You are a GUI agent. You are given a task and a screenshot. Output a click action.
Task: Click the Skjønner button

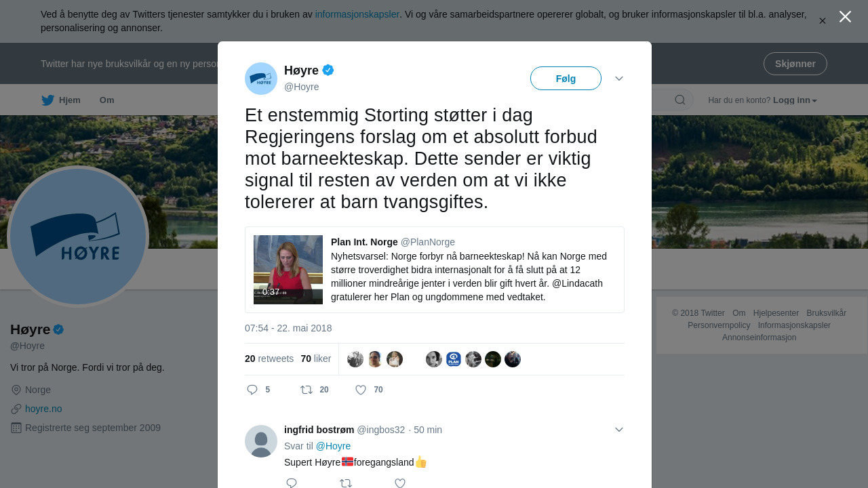pos(795,64)
